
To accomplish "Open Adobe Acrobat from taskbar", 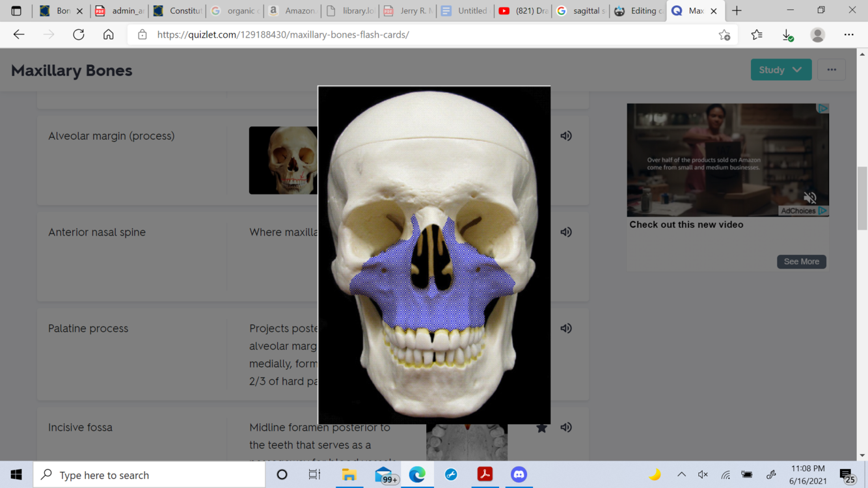I will (x=485, y=475).
